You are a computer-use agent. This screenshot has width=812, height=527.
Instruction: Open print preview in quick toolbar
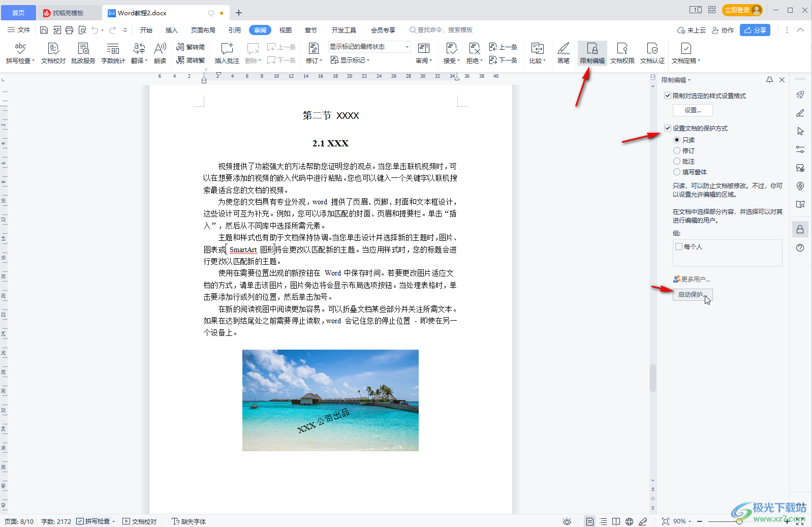tap(82, 30)
